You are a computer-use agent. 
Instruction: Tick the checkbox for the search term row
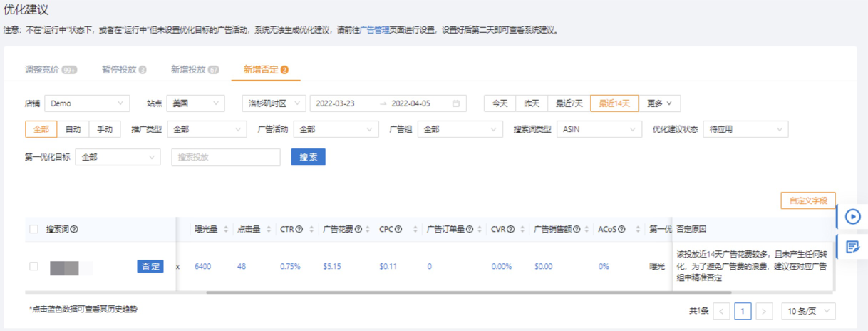tap(33, 266)
